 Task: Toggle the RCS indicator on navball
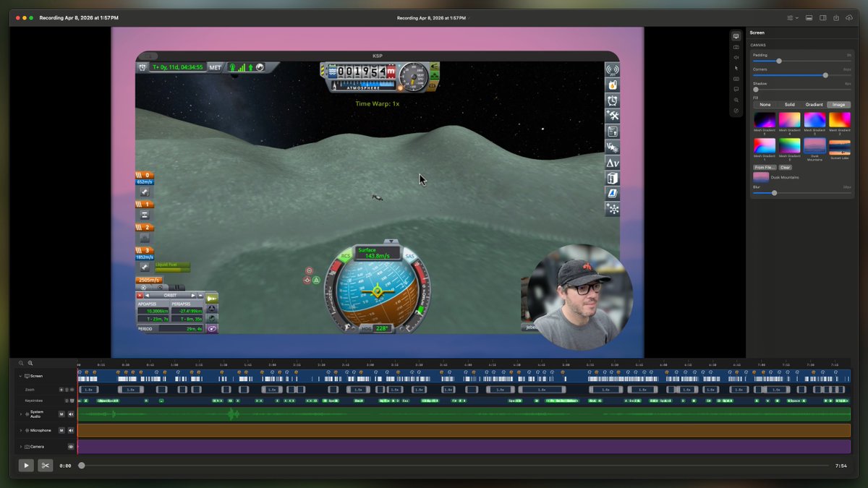click(346, 256)
